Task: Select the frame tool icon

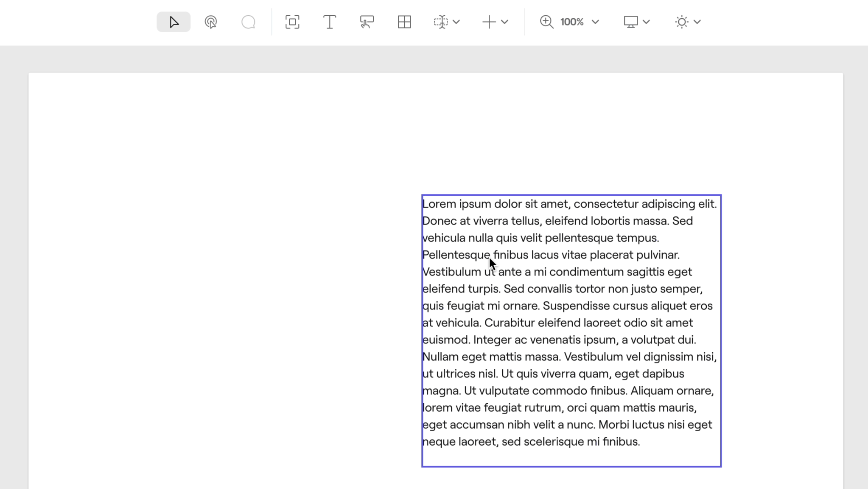Action: [292, 22]
